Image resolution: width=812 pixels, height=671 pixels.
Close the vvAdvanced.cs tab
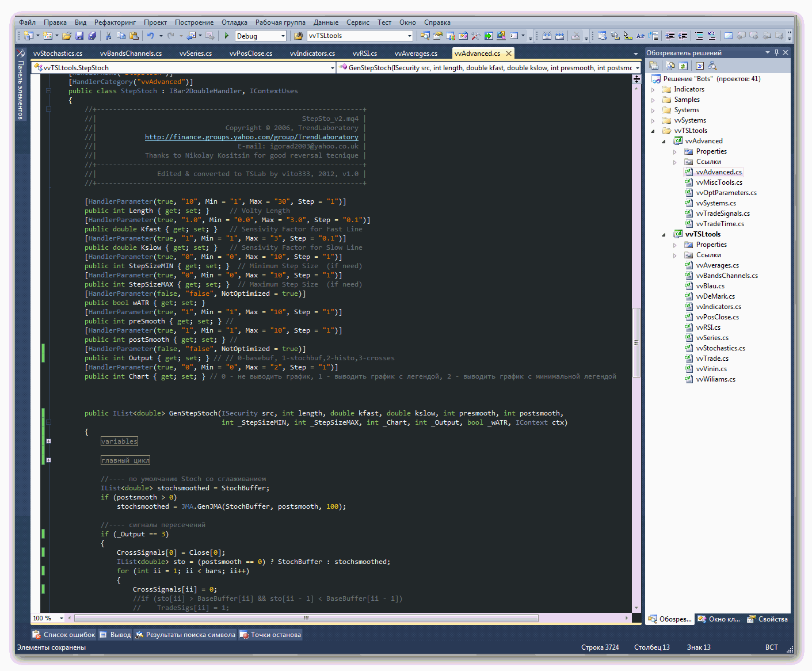pos(508,54)
